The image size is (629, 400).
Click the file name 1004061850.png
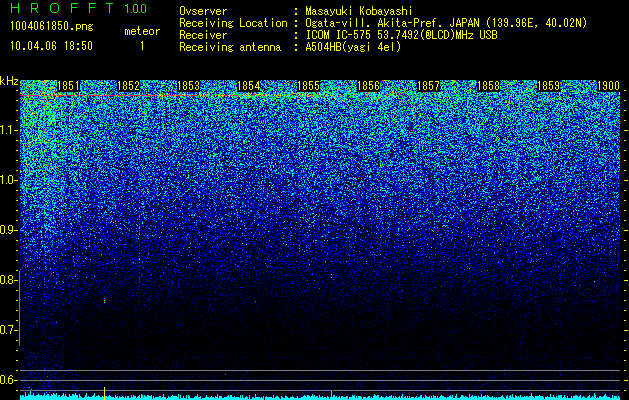[x=52, y=27]
